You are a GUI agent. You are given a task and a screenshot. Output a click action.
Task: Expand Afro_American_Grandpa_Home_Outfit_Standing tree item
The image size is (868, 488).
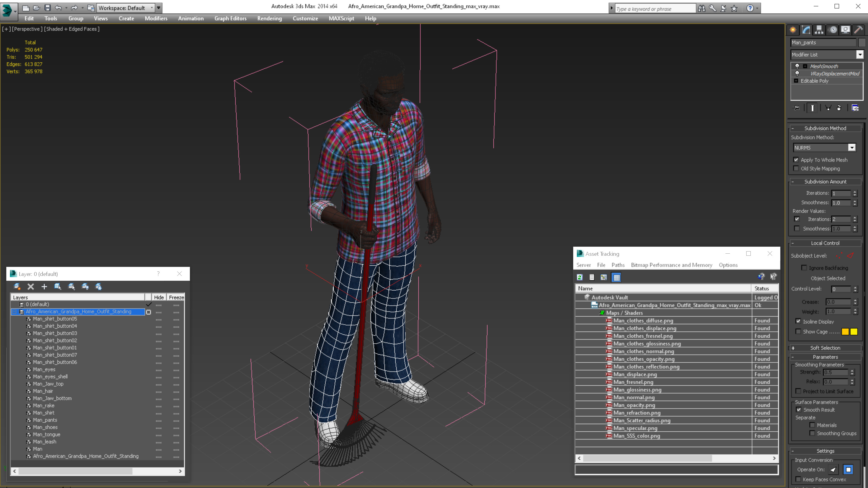click(14, 312)
